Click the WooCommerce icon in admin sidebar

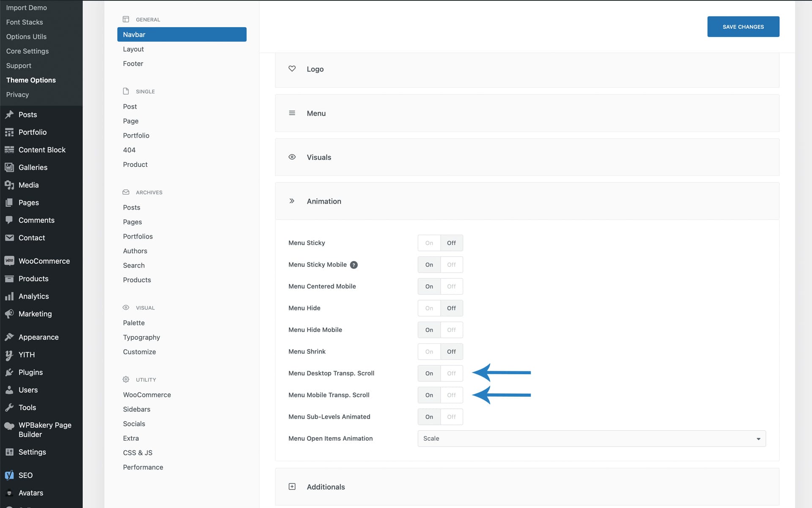(9, 261)
